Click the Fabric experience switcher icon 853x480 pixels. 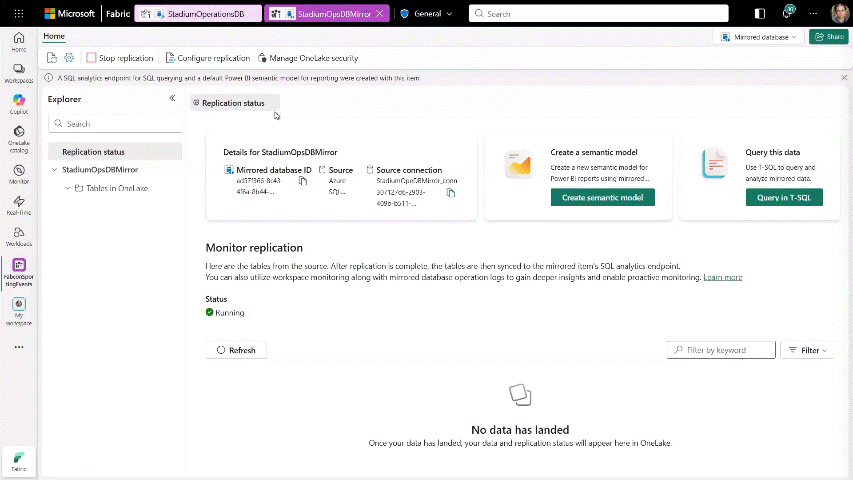(x=18, y=461)
